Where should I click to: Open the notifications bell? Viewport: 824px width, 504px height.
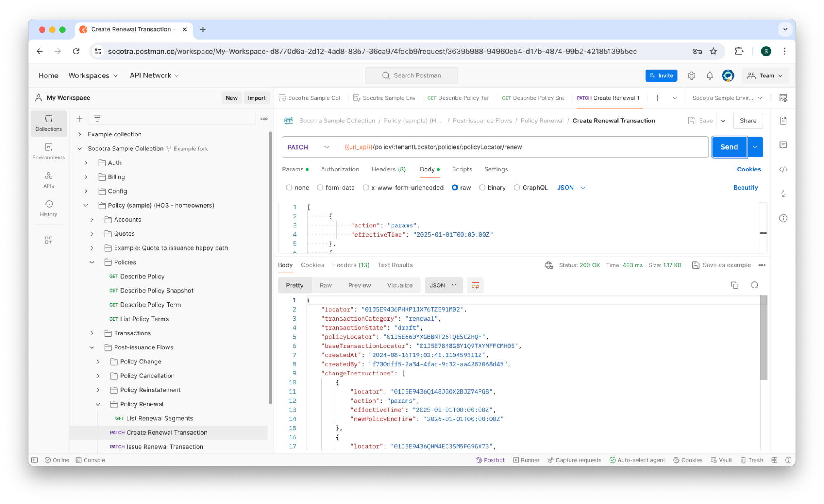(x=709, y=75)
